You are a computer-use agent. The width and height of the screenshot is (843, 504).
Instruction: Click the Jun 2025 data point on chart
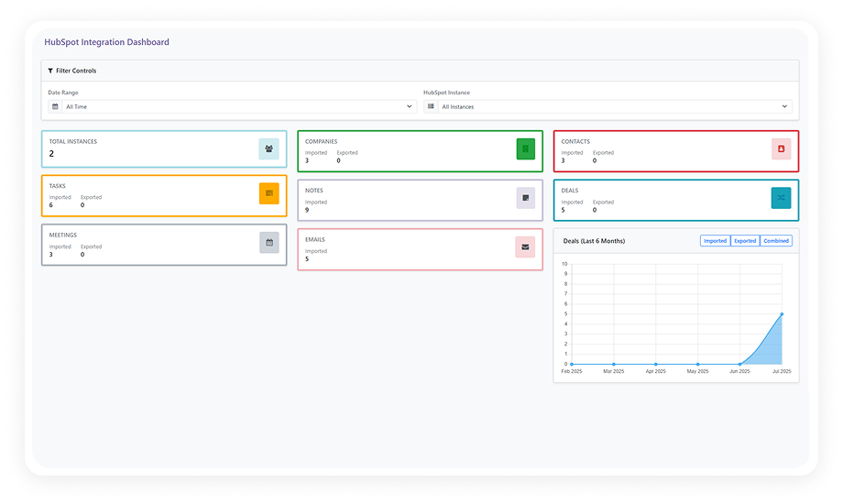739,364
